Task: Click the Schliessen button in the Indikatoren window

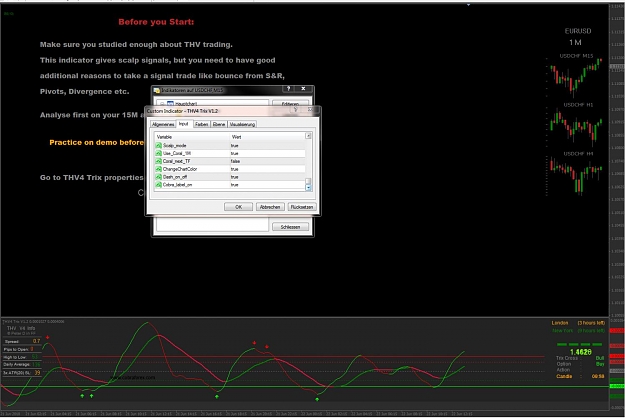Action: click(x=290, y=227)
